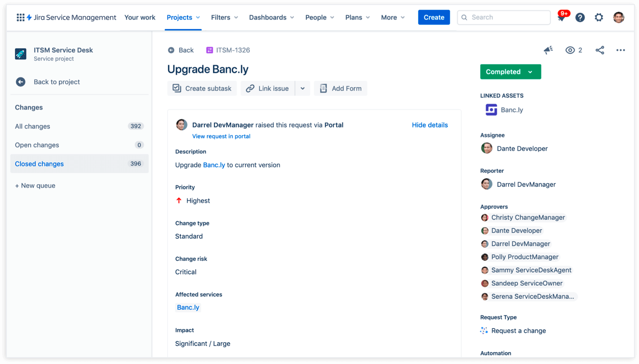Click the share icon
The height and width of the screenshot is (364, 639).
click(x=600, y=50)
